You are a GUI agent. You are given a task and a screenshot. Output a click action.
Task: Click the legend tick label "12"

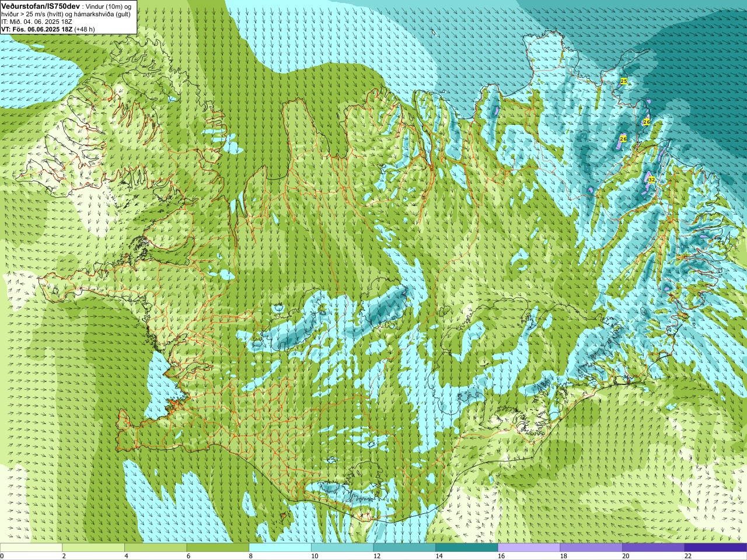click(x=377, y=556)
